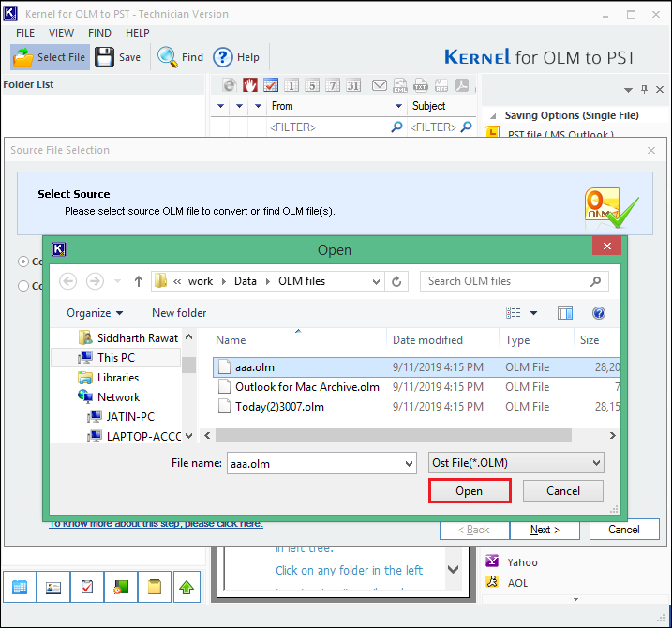
Task: Click the Search OLM files field
Action: pos(514,281)
